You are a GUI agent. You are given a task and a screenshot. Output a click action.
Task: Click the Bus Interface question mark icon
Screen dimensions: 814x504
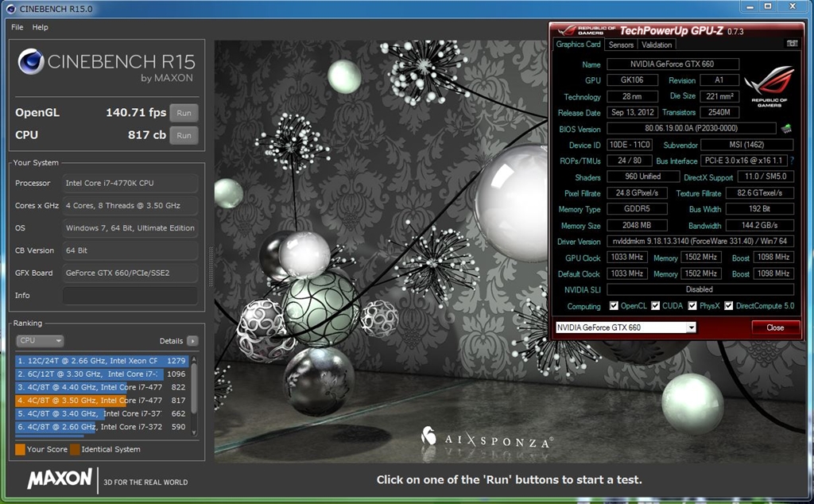coord(792,161)
